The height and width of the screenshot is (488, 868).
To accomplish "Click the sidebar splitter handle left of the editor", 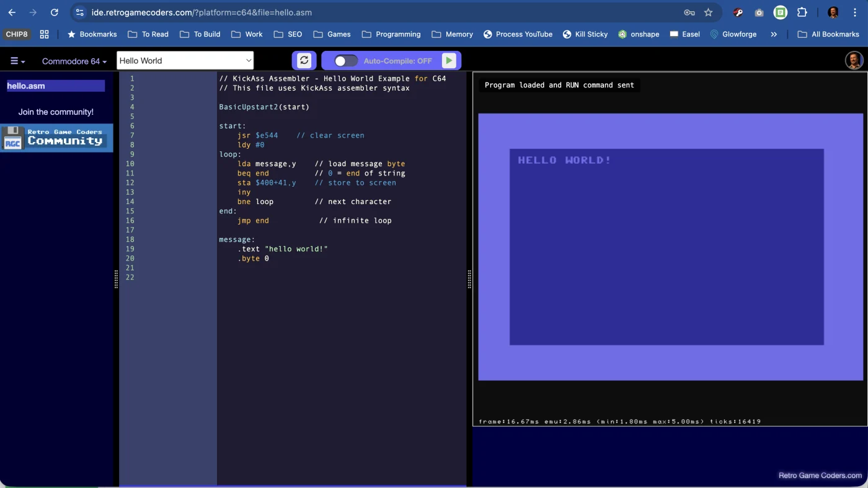I will pos(116,280).
